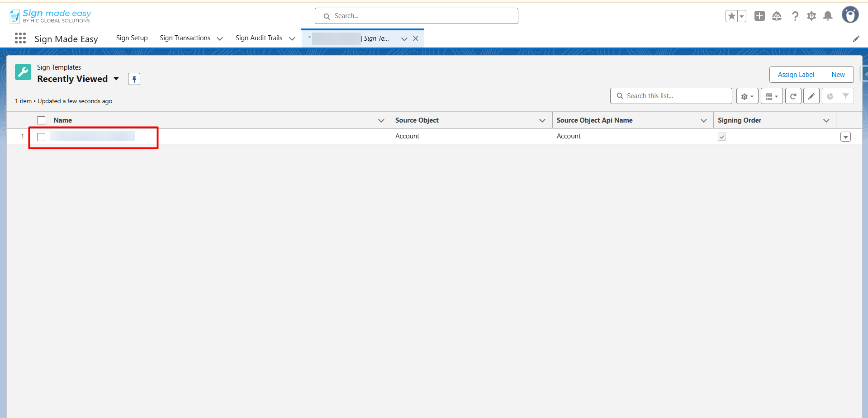Click the Sign Templates object label
The width and height of the screenshot is (868, 418).
point(59,67)
